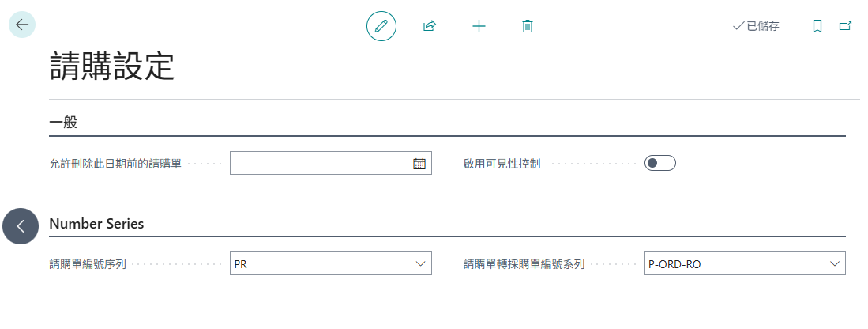The image size is (868, 329).
Task: Open page in new window icon
Action: (845, 26)
